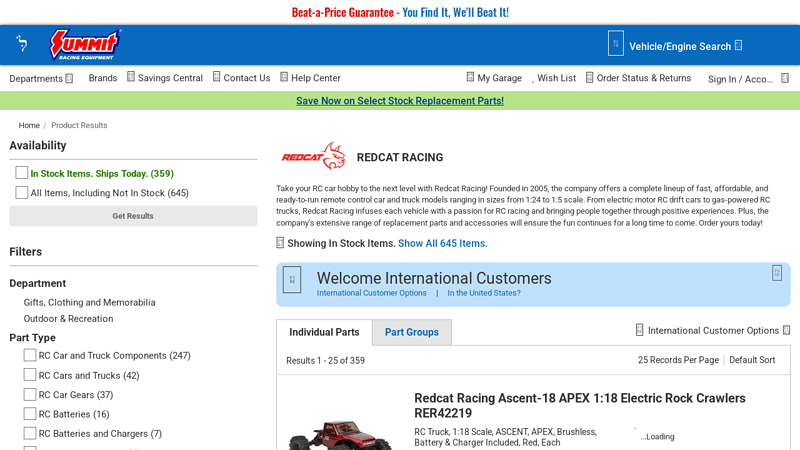Open My Garage
The width and height of the screenshot is (800, 450).
coord(499,78)
